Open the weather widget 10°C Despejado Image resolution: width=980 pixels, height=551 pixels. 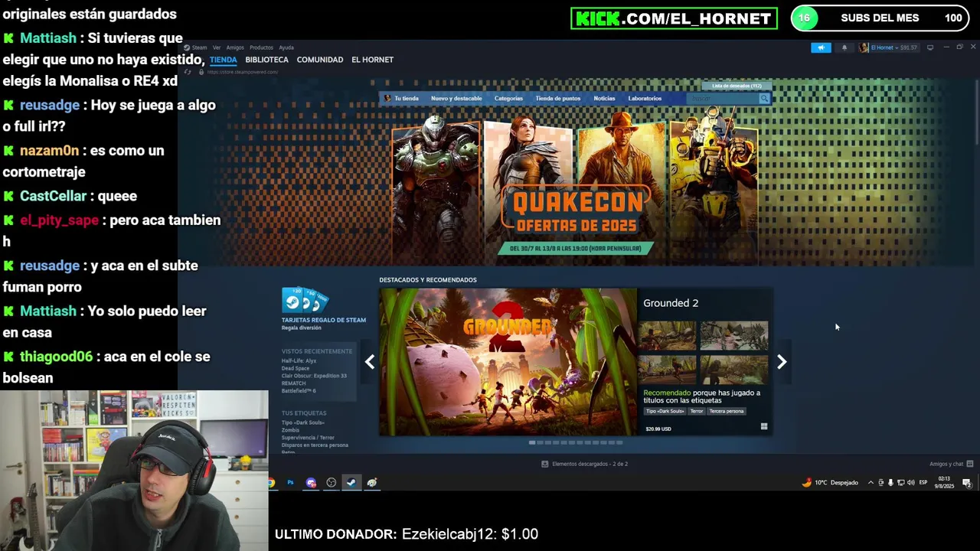click(830, 483)
